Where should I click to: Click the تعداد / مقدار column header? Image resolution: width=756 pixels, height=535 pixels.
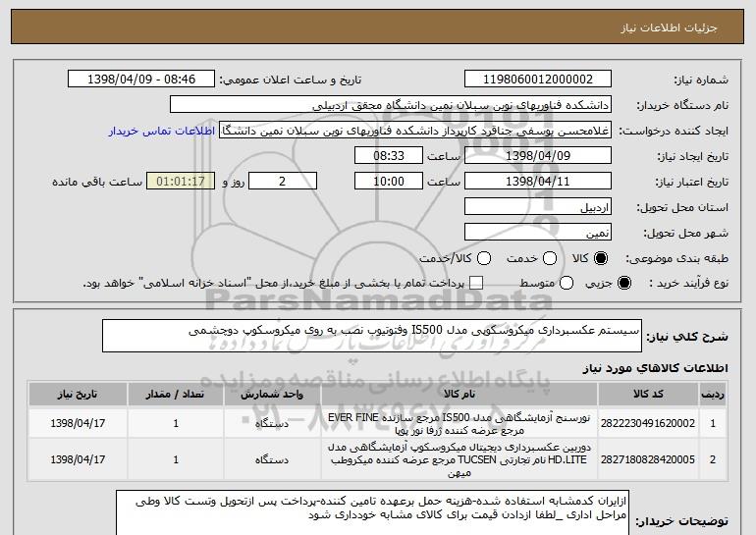[x=176, y=395]
